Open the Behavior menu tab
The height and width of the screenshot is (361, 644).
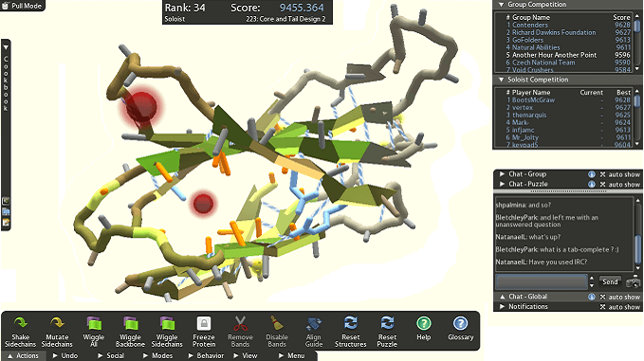click(x=206, y=355)
